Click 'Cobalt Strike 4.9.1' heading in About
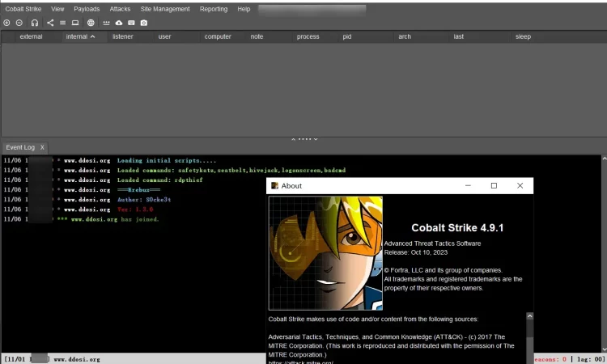 457,228
